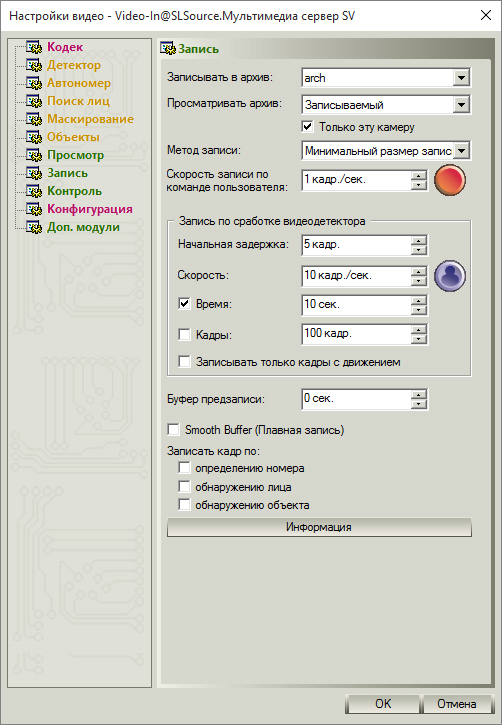Decrease Кадры count value

pyautogui.click(x=419, y=339)
